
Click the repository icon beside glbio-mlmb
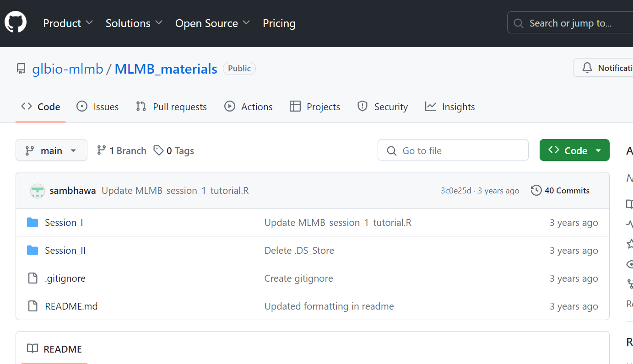click(x=21, y=69)
